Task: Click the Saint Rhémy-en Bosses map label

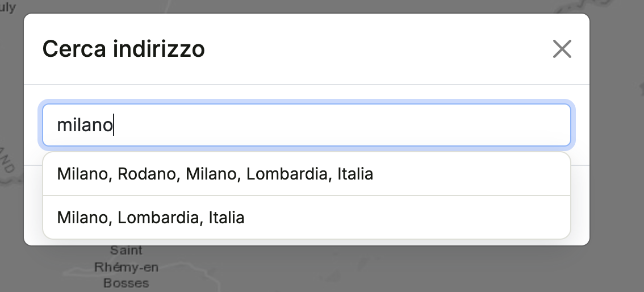Action: (x=126, y=266)
